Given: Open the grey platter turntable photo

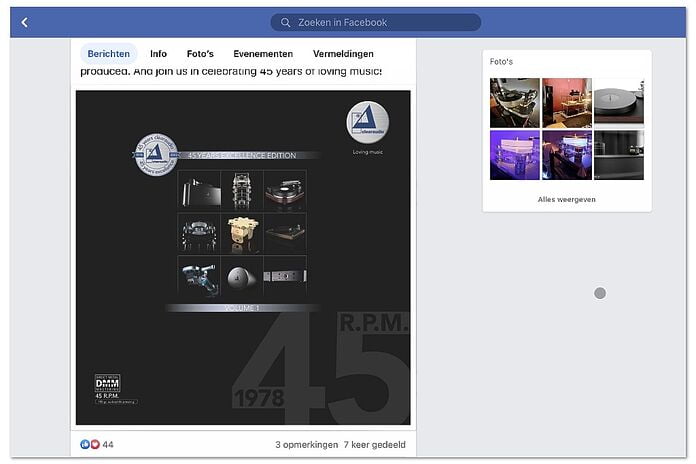Looking at the screenshot, I should [x=619, y=103].
